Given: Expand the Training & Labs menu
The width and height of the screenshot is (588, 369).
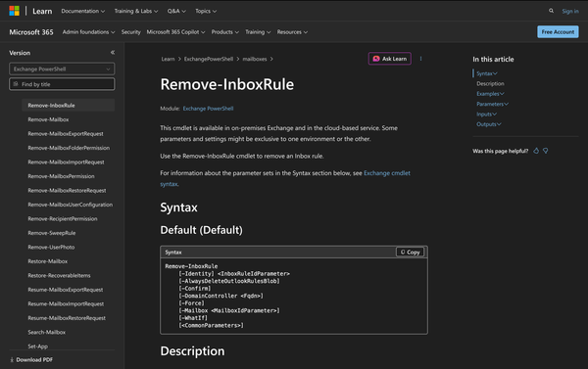Looking at the screenshot, I should click(x=136, y=11).
